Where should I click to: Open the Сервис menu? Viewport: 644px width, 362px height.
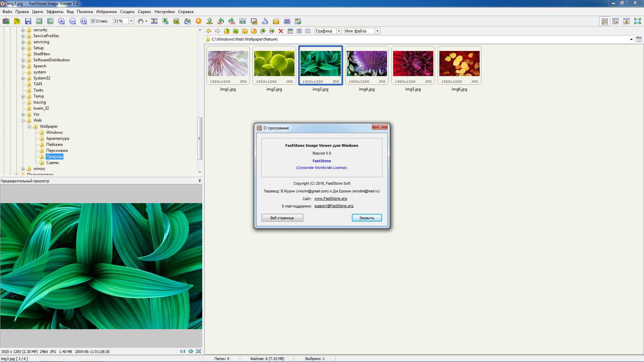click(x=144, y=11)
